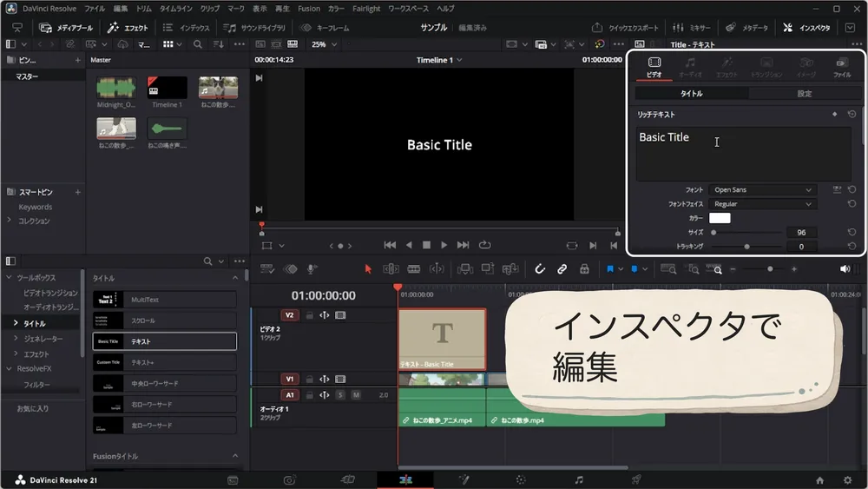Open the ミキサー panel
Image resolution: width=868 pixels, height=489 pixels.
click(692, 28)
